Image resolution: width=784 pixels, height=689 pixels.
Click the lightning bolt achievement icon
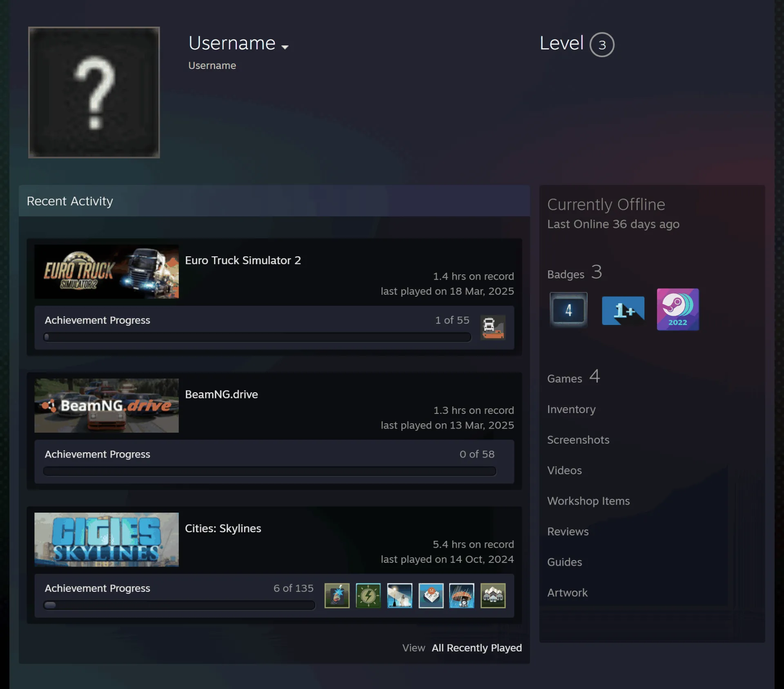pos(368,596)
